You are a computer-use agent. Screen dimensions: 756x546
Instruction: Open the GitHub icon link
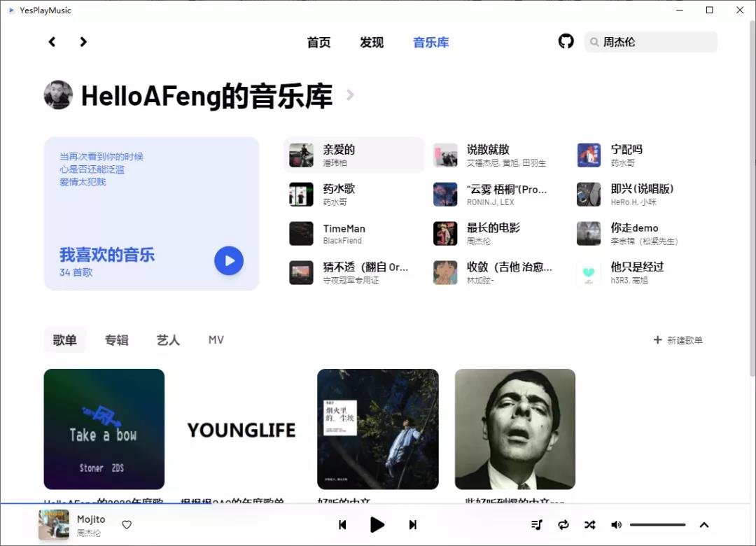click(566, 41)
